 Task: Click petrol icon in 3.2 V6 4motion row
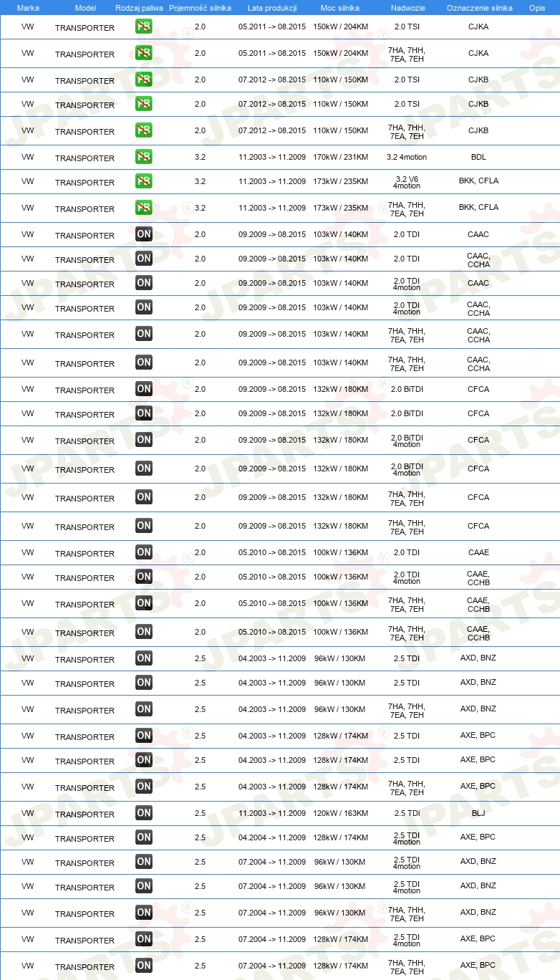pos(144,181)
